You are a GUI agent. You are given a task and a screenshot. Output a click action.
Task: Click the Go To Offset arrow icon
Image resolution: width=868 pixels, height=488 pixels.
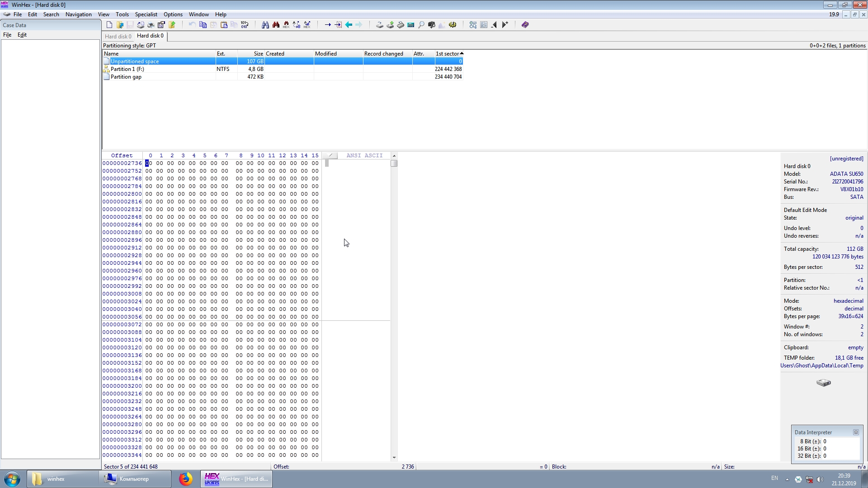[x=328, y=25]
